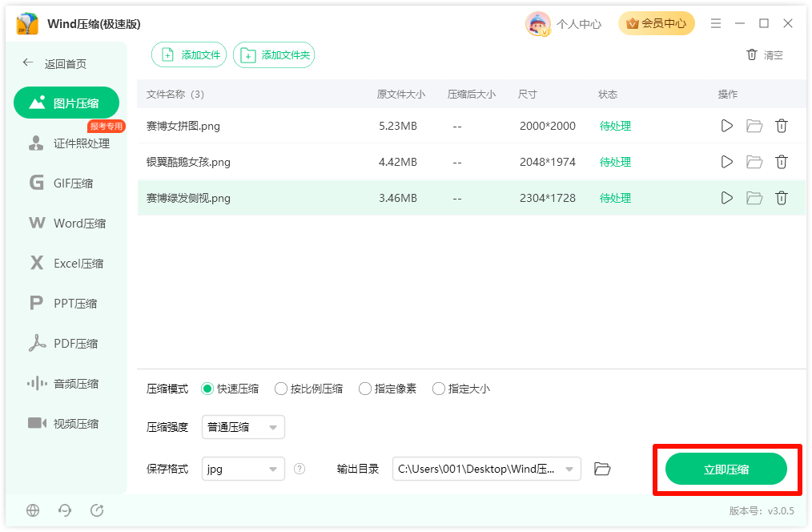Browse output directory with folder icon
The height and width of the screenshot is (532, 812).
pos(601,469)
